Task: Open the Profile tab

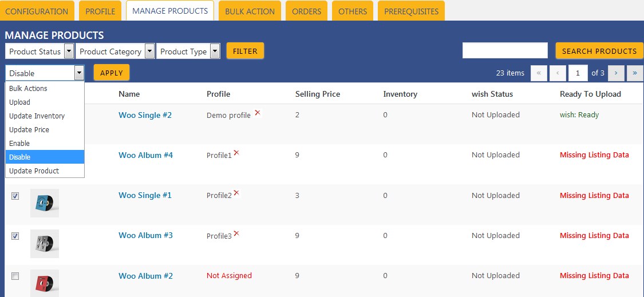Action: (x=100, y=11)
